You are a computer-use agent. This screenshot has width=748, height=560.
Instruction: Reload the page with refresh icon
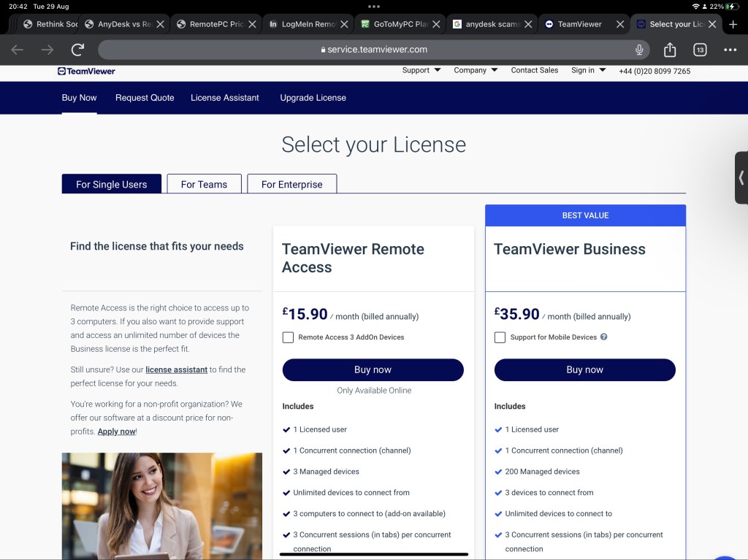point(77,49)
